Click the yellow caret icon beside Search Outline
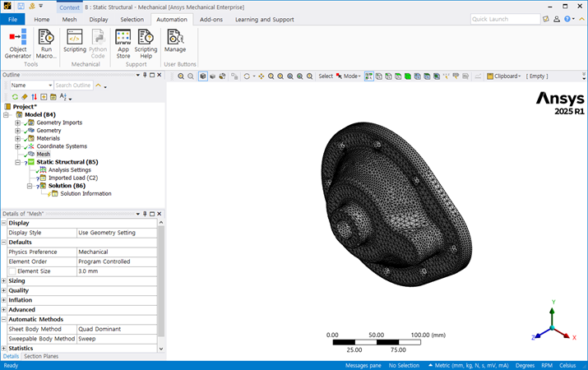Image resolution: width=588 pixels, height=370 pixels. [98, 86]
